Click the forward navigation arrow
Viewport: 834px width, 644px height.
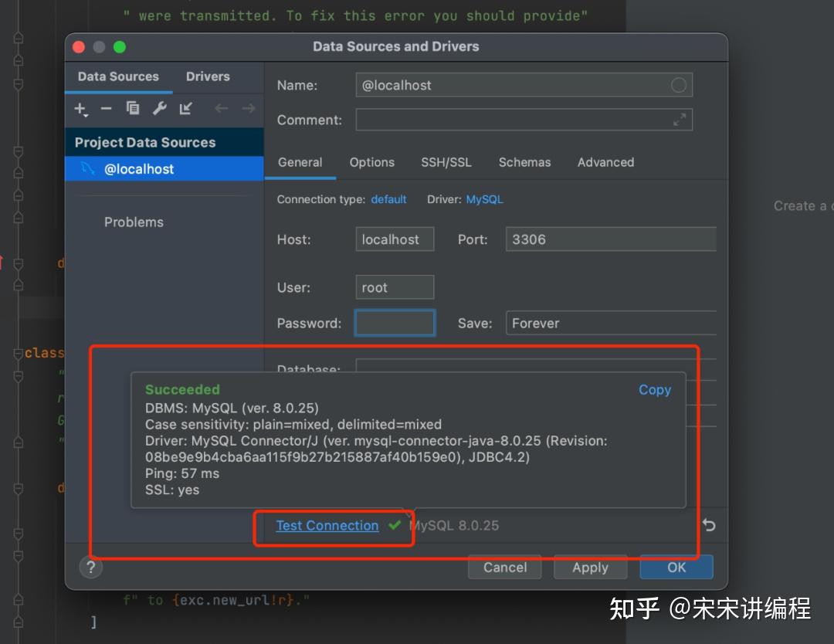[x=247, y=109]
